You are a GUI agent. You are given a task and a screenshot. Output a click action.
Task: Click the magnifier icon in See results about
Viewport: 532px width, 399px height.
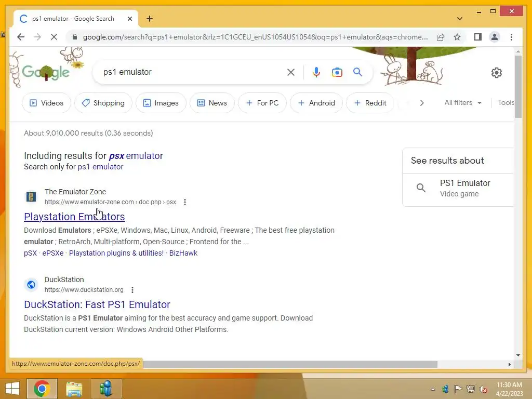point(421,188)
